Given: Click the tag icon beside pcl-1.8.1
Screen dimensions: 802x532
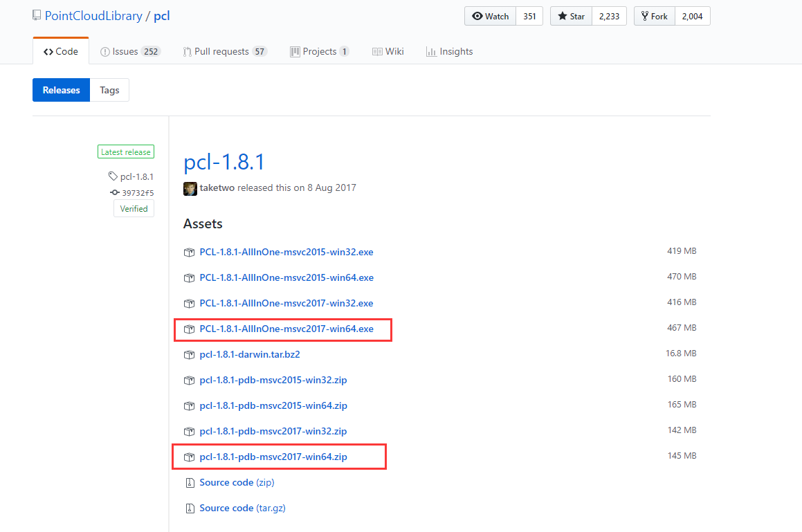Looking at the screenshot, I should click(x=113, y=176).
